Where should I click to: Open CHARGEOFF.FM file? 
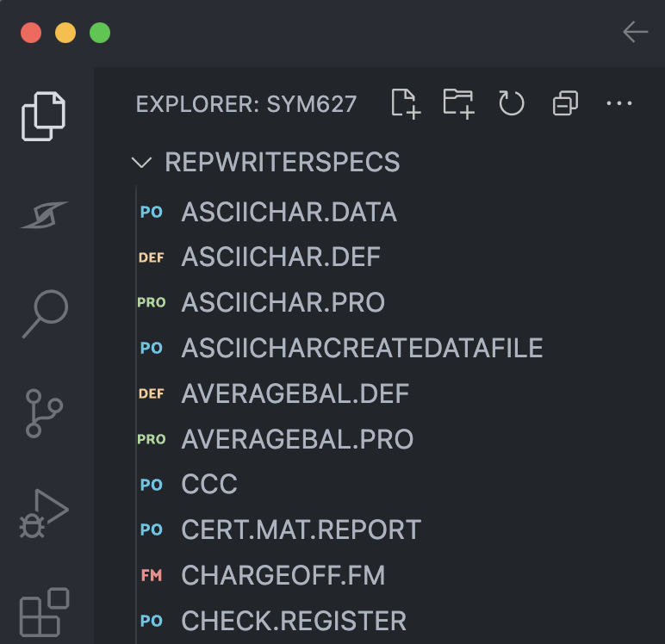(x=283, y=575)
